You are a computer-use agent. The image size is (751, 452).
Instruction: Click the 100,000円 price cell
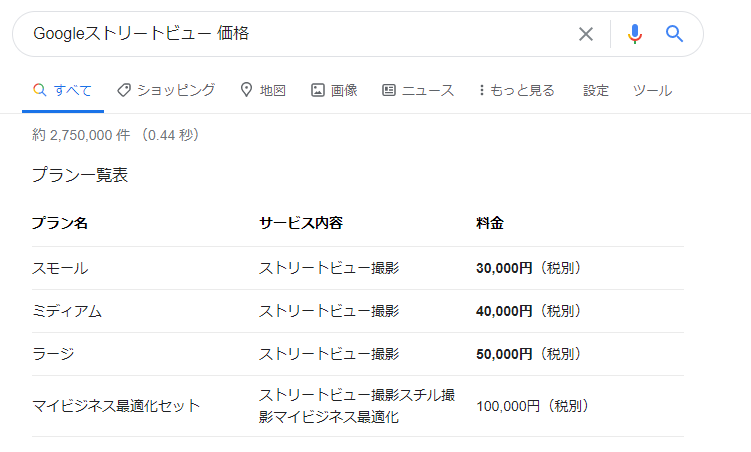pos(532,406)
